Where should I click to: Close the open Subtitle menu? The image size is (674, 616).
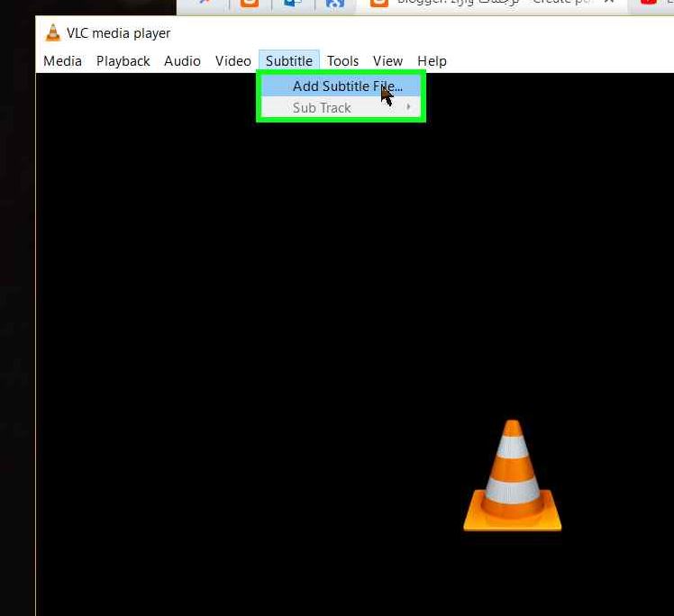tap(289, 61)
